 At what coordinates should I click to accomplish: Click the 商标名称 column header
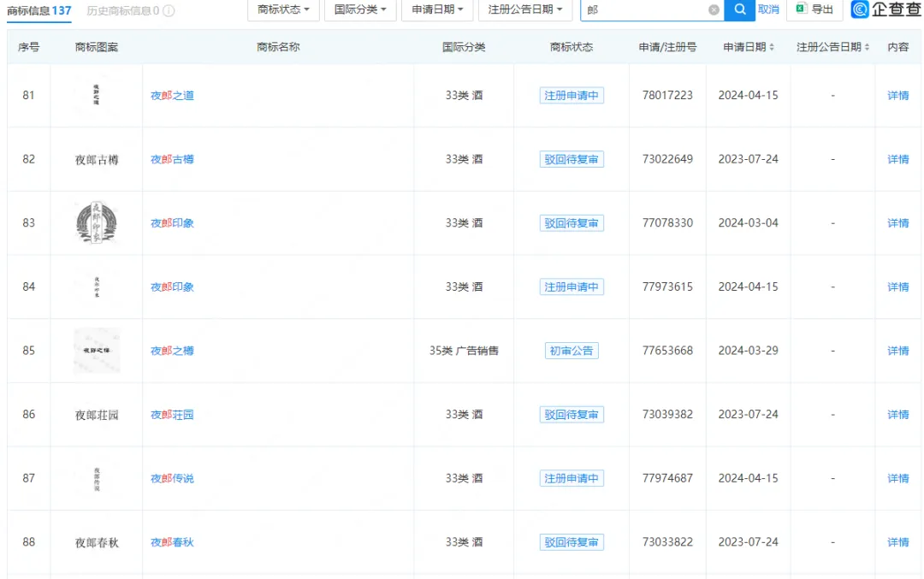278,47
